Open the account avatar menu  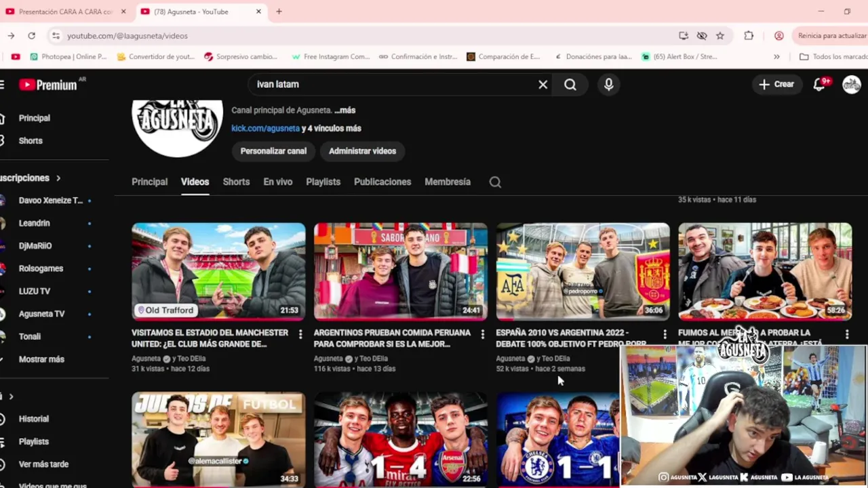[851, 85]
